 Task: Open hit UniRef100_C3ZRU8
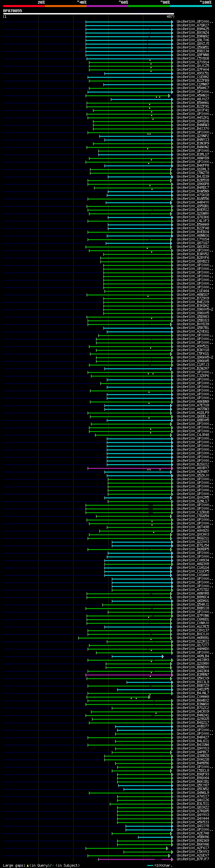point(193,512)
